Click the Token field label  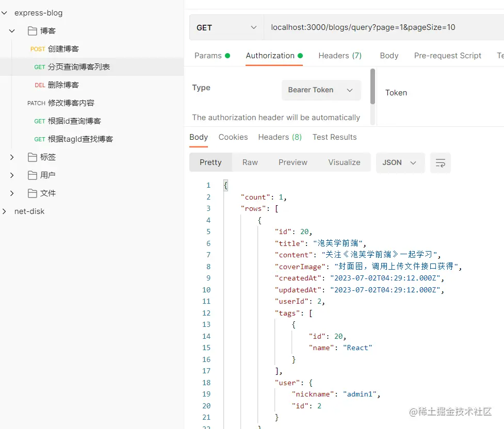[x=396, y=93]
